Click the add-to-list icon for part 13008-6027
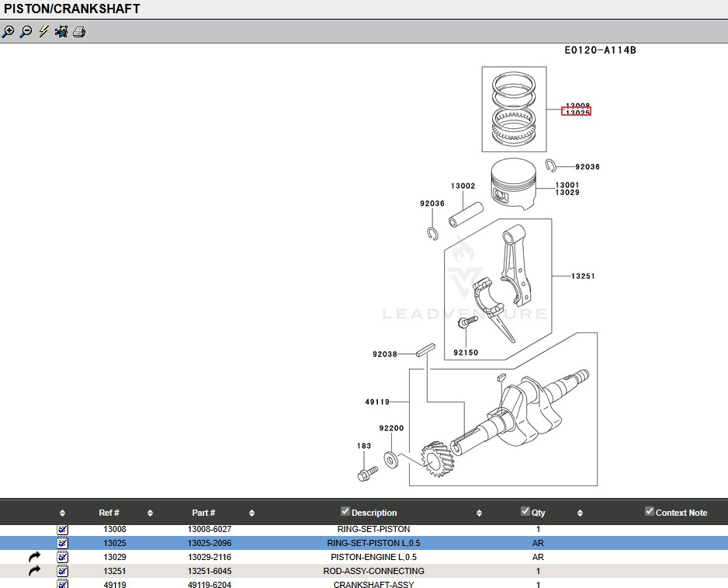The width and height of the screenshot is (728, 588). point(63,530)
